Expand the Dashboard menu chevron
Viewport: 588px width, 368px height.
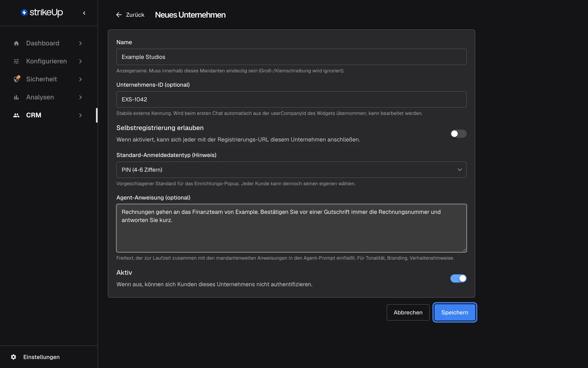coord(80,43)
